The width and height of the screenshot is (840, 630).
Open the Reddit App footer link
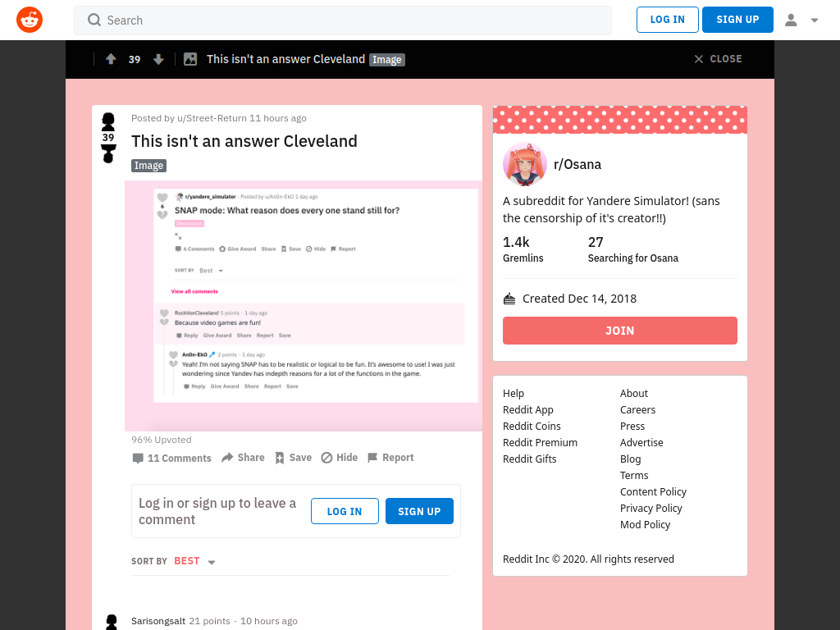(x=527, y=410)
